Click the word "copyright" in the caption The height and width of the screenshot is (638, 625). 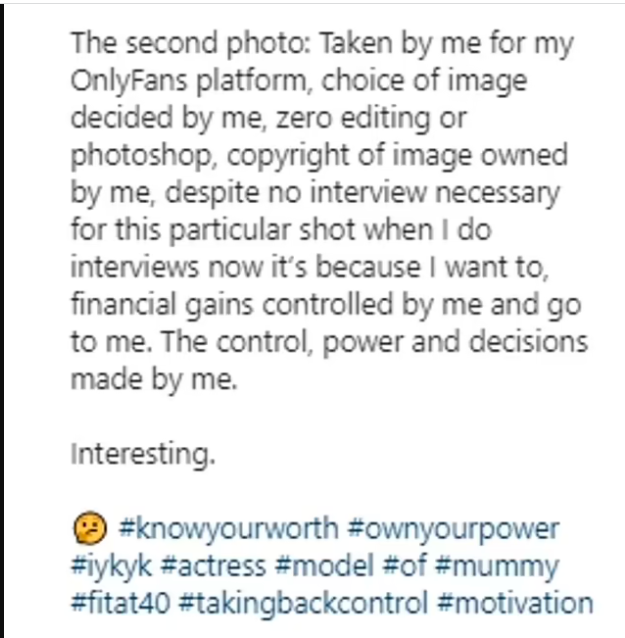pyautogui.click(x=288, y=157)
